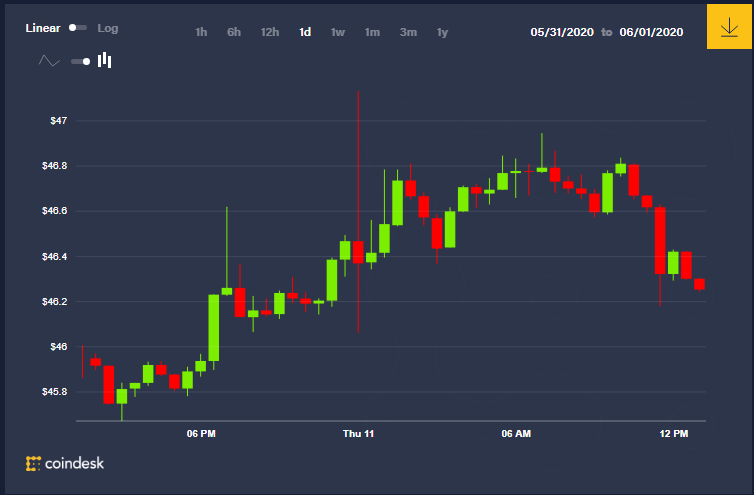Select the 1w timeframe
This screenshot has width=754, height=495.
click(x=338, y=32)
